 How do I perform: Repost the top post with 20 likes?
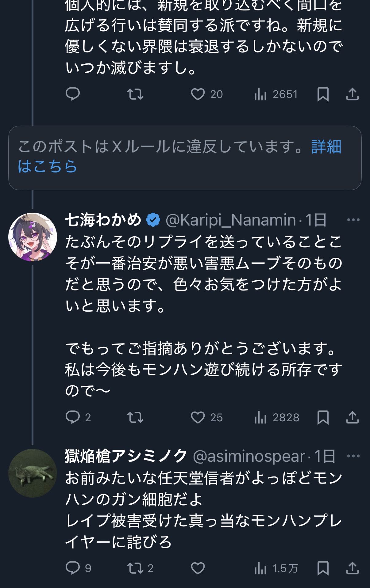coord(135,94)
